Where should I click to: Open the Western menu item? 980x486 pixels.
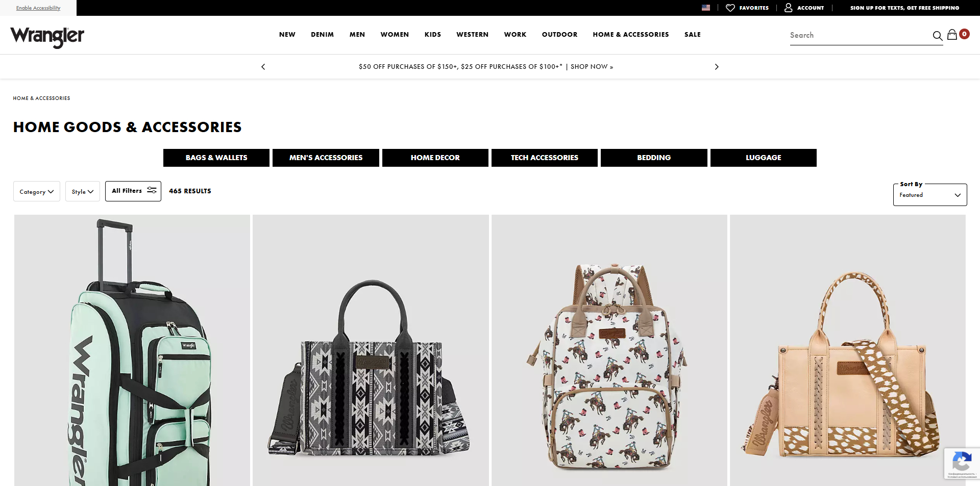point(472,35)
